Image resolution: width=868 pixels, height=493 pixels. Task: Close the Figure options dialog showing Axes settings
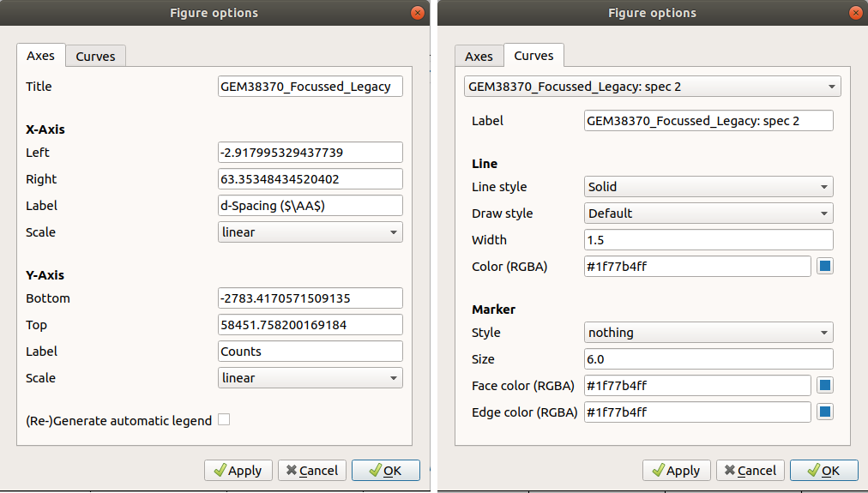[x=418, y=13]
